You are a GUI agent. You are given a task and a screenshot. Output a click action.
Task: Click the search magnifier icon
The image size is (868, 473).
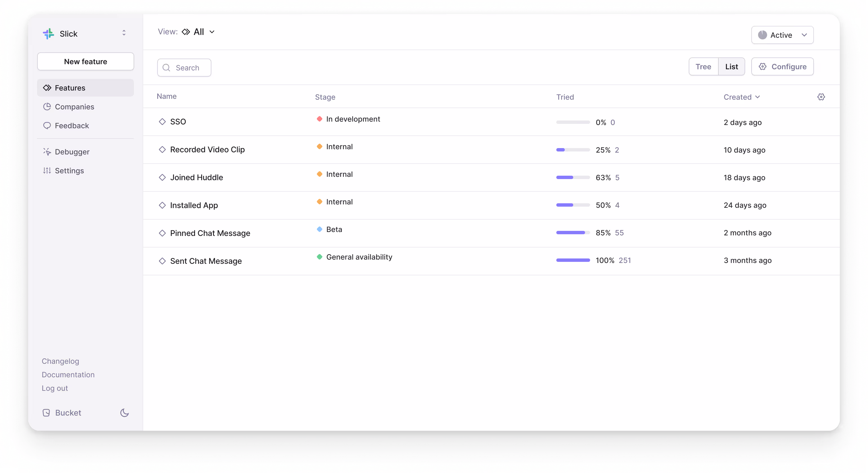pyautogui.click(x=166, y=68)
